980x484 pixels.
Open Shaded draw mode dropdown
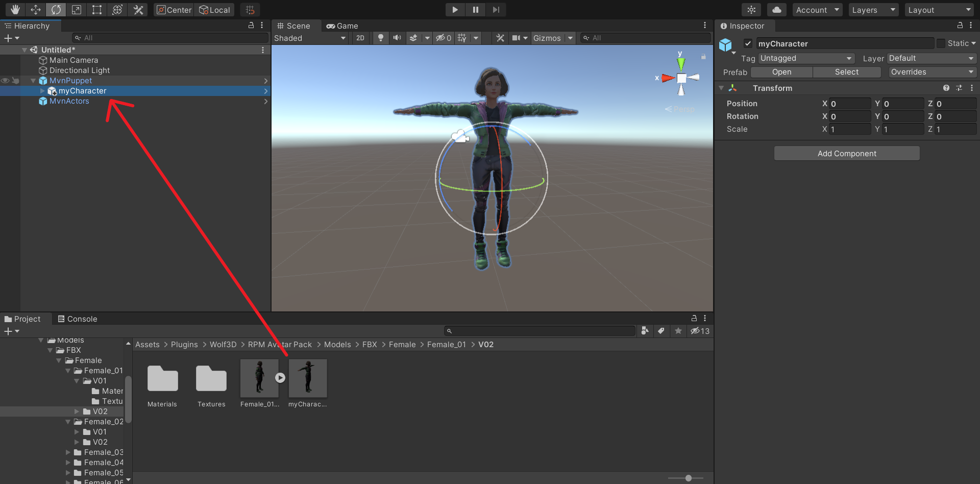click(x=310, y=38)
